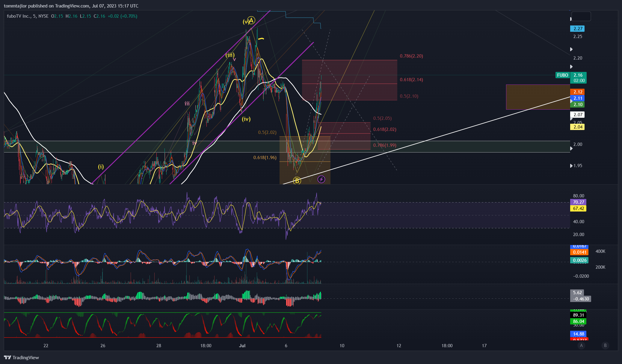622x364 pixels.
Task: Click the fuboTV Inc. symbol title
Action: pyautogui.click(x=19, y=16)
